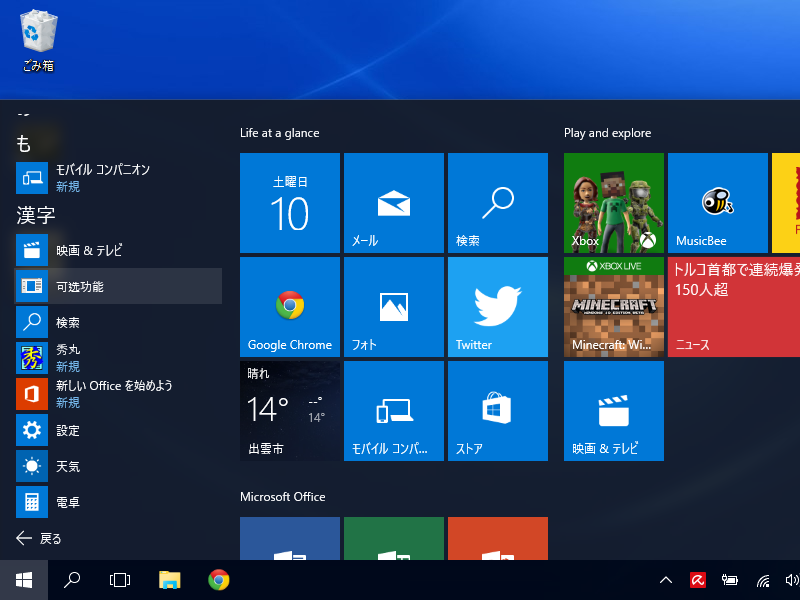The width and height of the screenshot is (800, 600).
Task: Open the 出雲市 weather tile
Action: [x=290, y=411]
